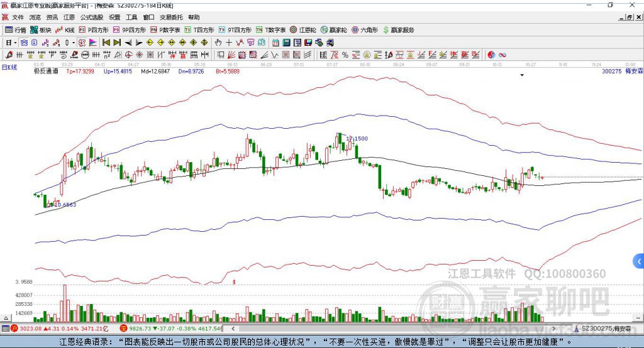Jump to first record green arrow

click(x=106, y=43)
